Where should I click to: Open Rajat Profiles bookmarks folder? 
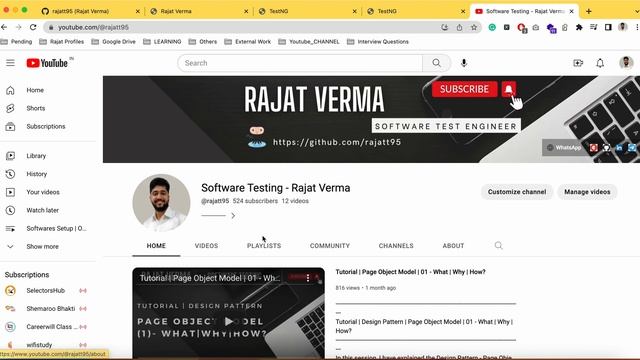[x=62, y=42]
